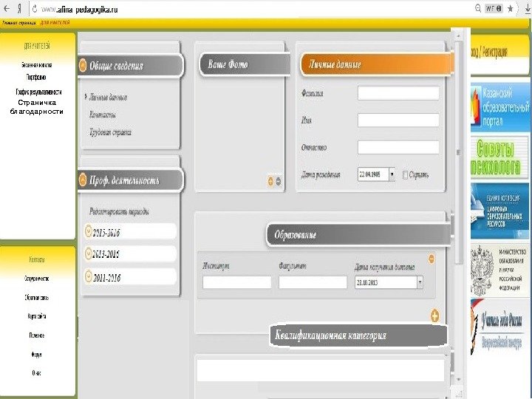The height and width of the screenshot is (399, 532).
Task: Open the Советы психолога banner
Action: [x=499, y=157]
